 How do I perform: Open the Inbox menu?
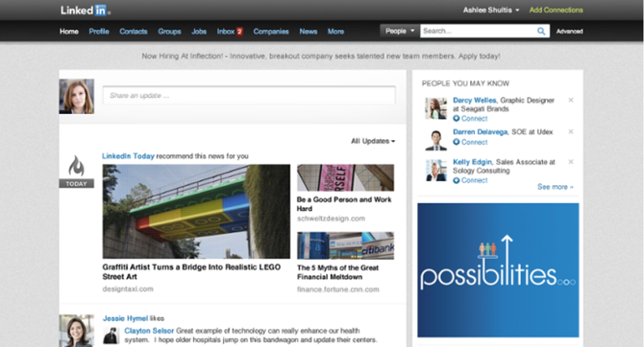(x=226, y=31)
